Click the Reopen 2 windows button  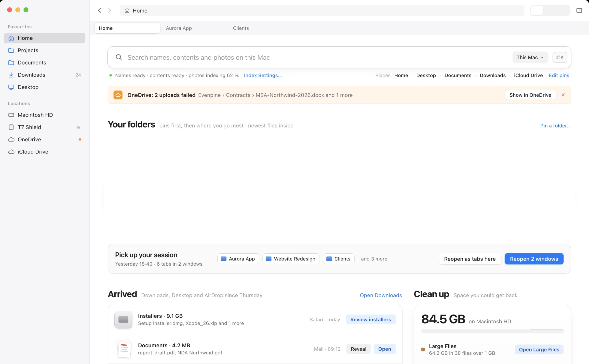(x=534, y=259)
